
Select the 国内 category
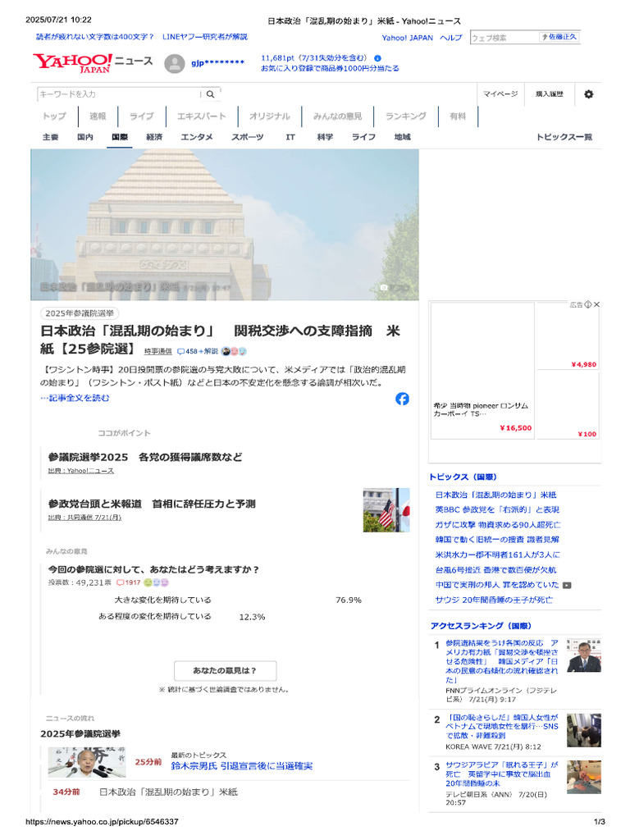point(84,137)
